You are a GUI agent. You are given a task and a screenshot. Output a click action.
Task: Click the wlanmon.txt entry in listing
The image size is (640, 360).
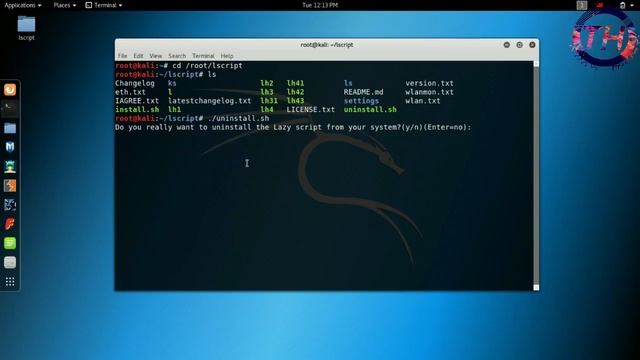pos(429,92)
